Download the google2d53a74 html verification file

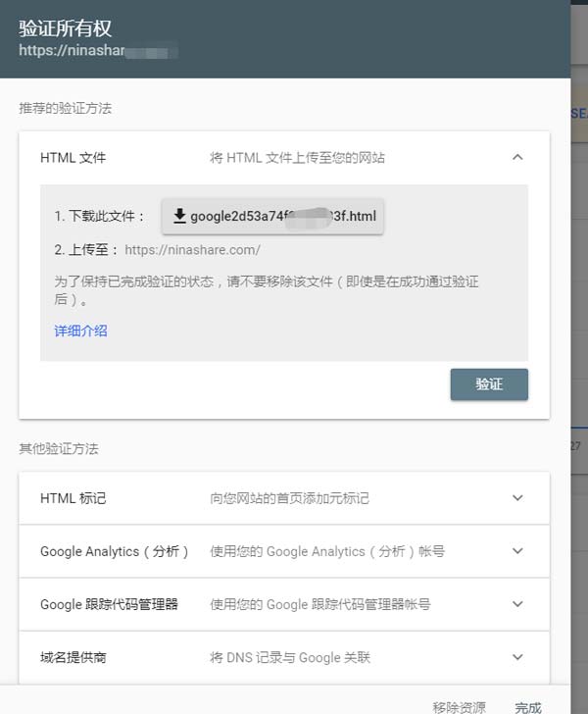click(272, 217)
